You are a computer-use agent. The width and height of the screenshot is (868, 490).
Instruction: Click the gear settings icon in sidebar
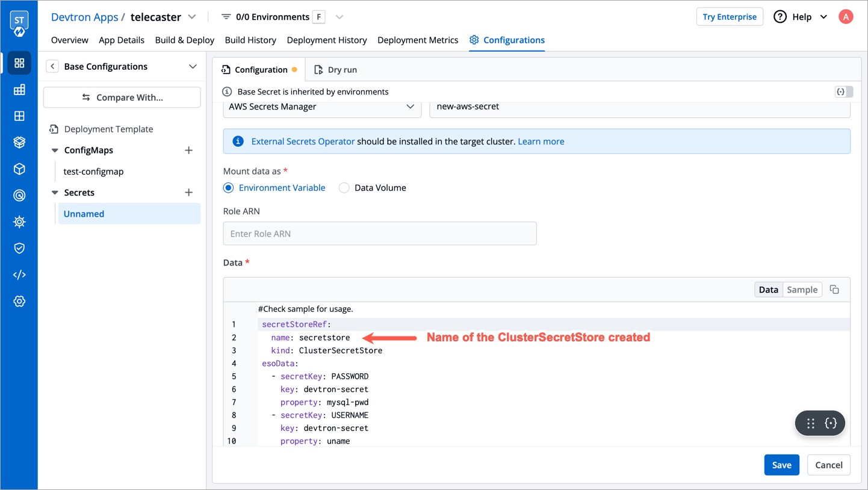pos(19,302)
